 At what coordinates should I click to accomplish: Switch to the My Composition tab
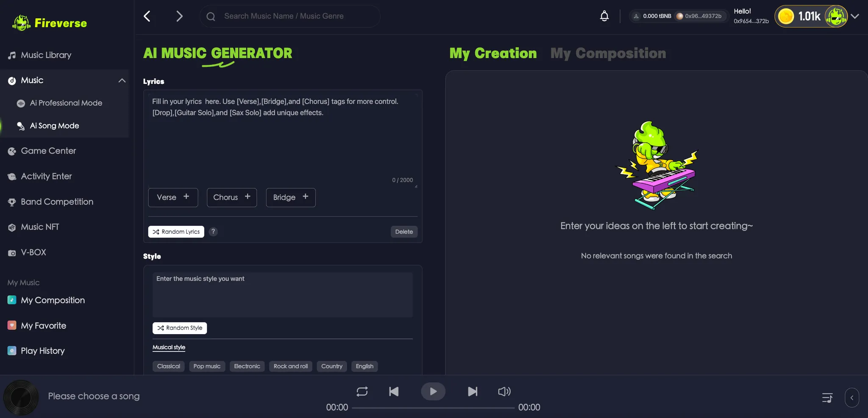(x=608, y=53)
